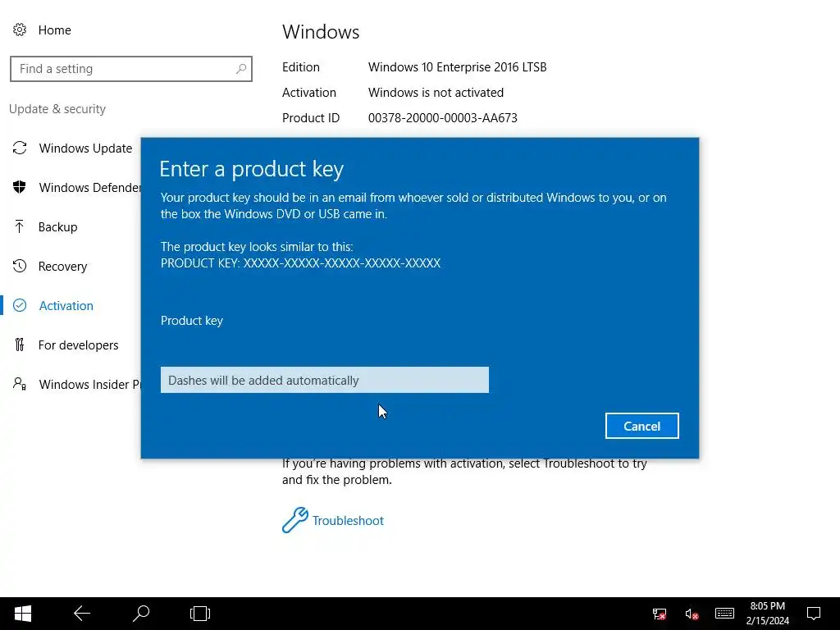840x630 pixels.
Task: Click the Backup upward arrow icon
Action: [x=20, y=226]
